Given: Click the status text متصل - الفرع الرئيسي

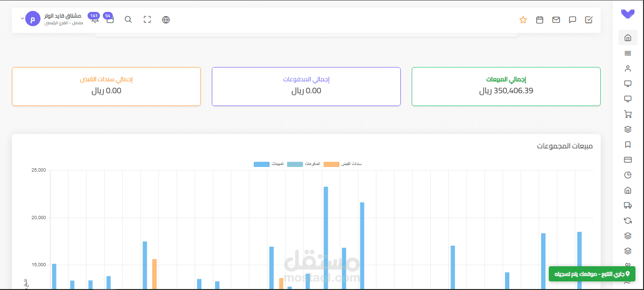Looking at the screenshot, I should pos(64,23).
